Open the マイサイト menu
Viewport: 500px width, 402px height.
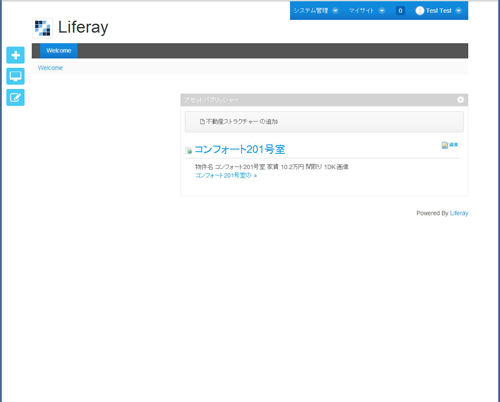pos(366,11)
